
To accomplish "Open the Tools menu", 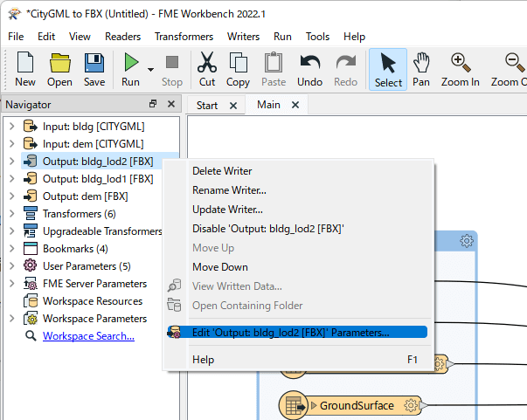I will click(317, 37).
